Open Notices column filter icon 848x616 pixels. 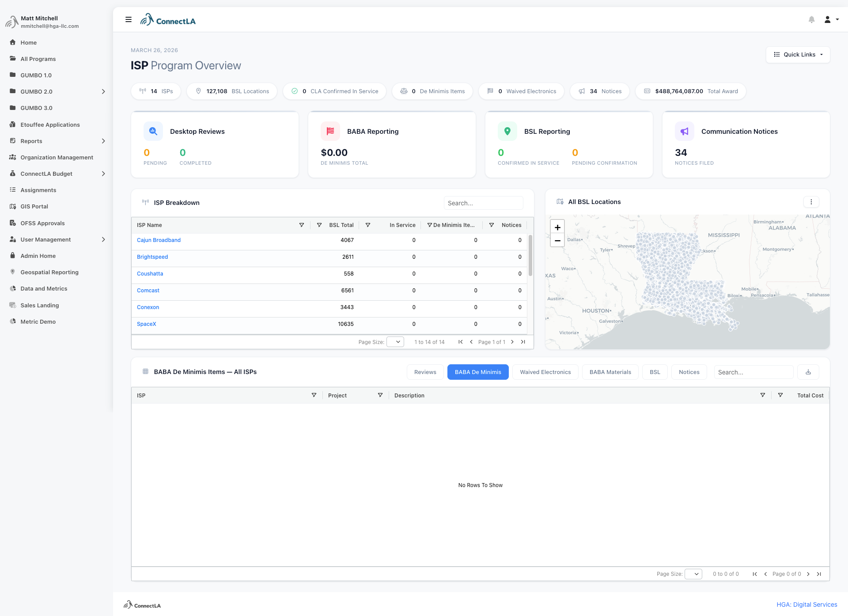492,225
